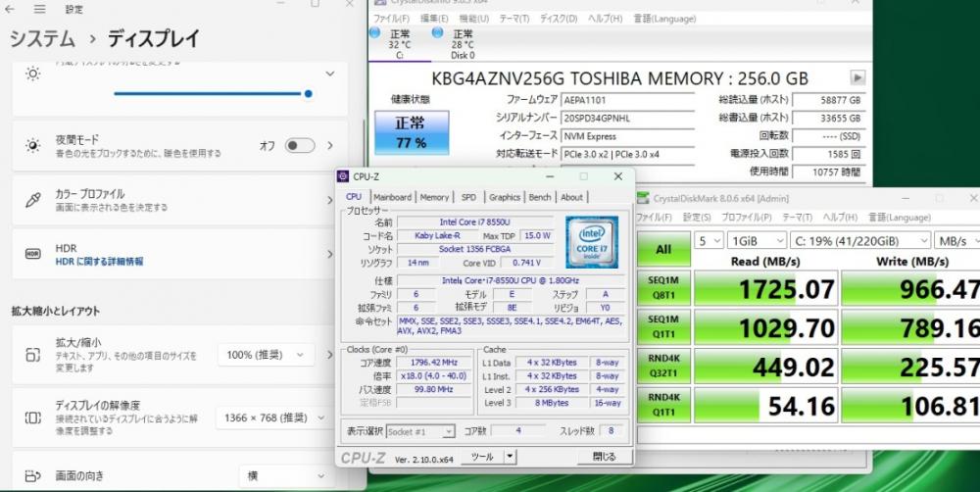
Task: Expand the brightness section chevron
Action: (x=330, y=74)
